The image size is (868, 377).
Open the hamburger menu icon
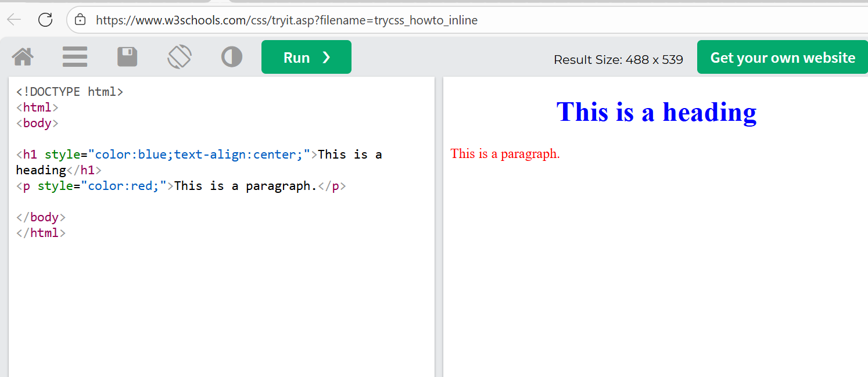pyautogui.click(x=75, y=57)
